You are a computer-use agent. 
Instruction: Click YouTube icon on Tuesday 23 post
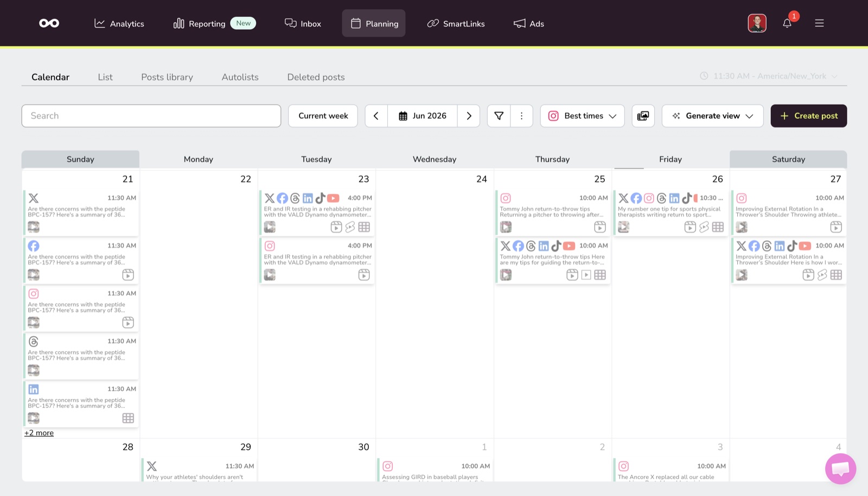click(x=333, y=198)
